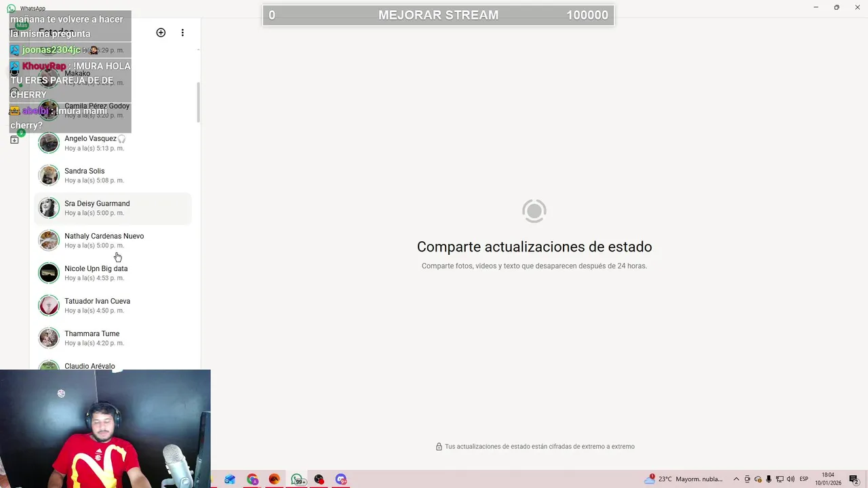Click Tatuador Ivan Cueva avatar

pos(49,306)
